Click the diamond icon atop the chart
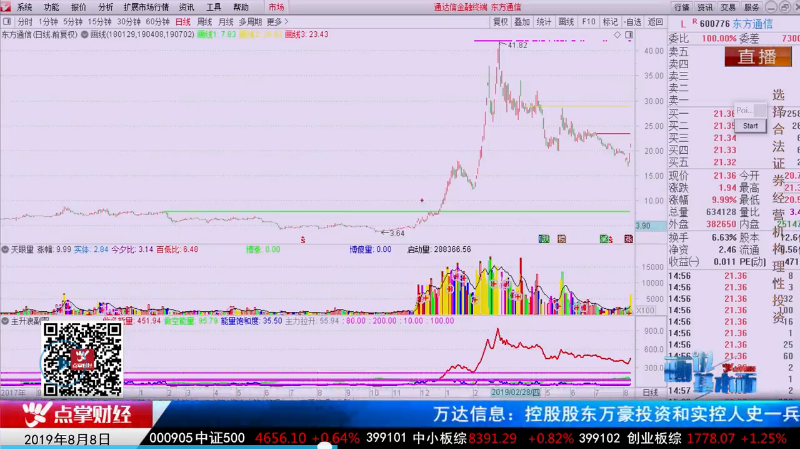Viewport: 800px width, 449px height. pos(617,35)
